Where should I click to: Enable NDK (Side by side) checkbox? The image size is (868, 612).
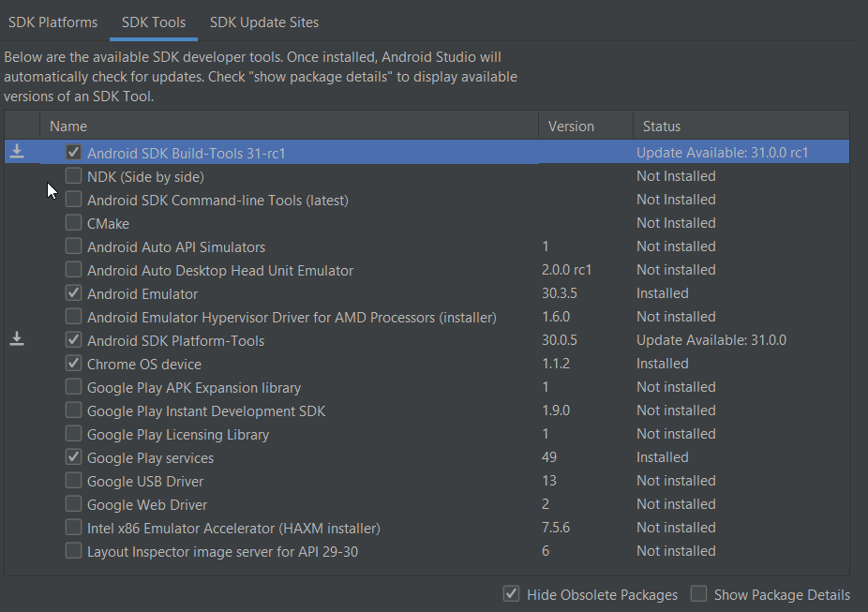[73, 176]
